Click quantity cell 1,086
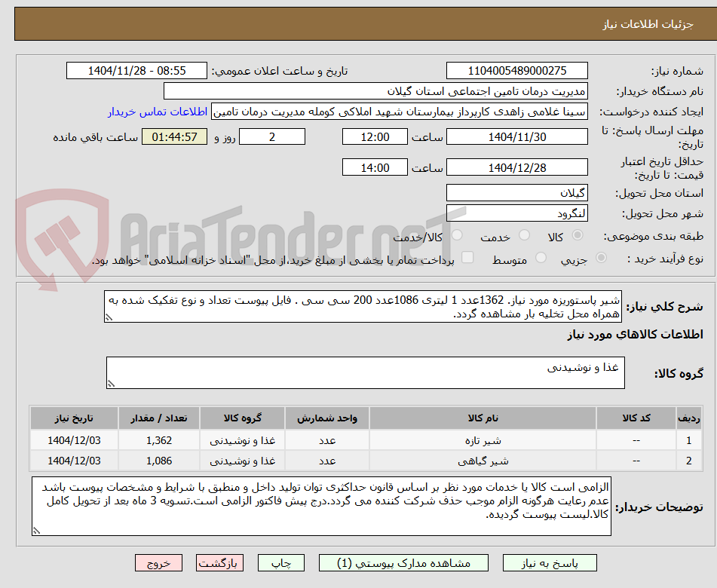 point(158,461)
